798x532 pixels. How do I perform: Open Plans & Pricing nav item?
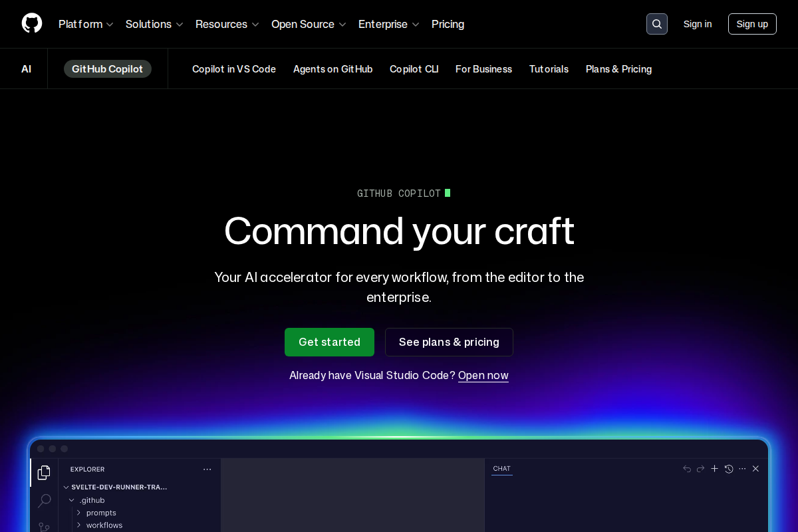click(x=618, y=69)
